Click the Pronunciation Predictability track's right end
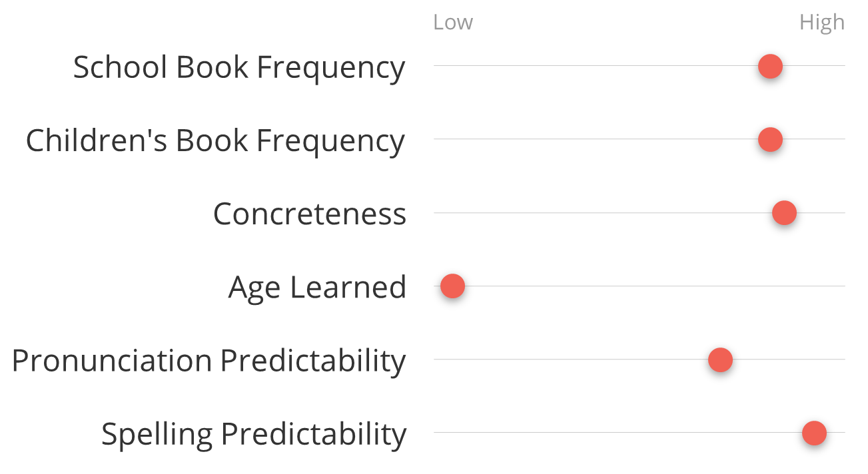Viewport: 868px width, 474px height. pos(842,359)
